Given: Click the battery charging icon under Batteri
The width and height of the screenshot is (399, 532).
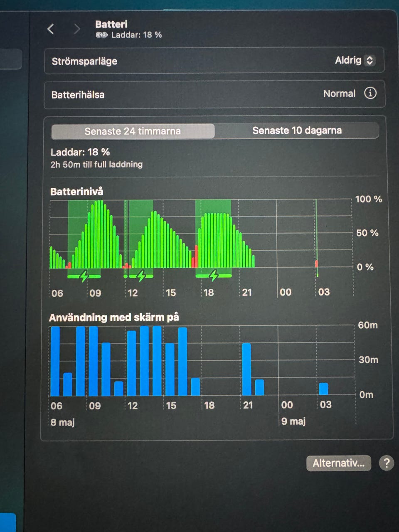Looking at the screenshot, I should point(101,35).
